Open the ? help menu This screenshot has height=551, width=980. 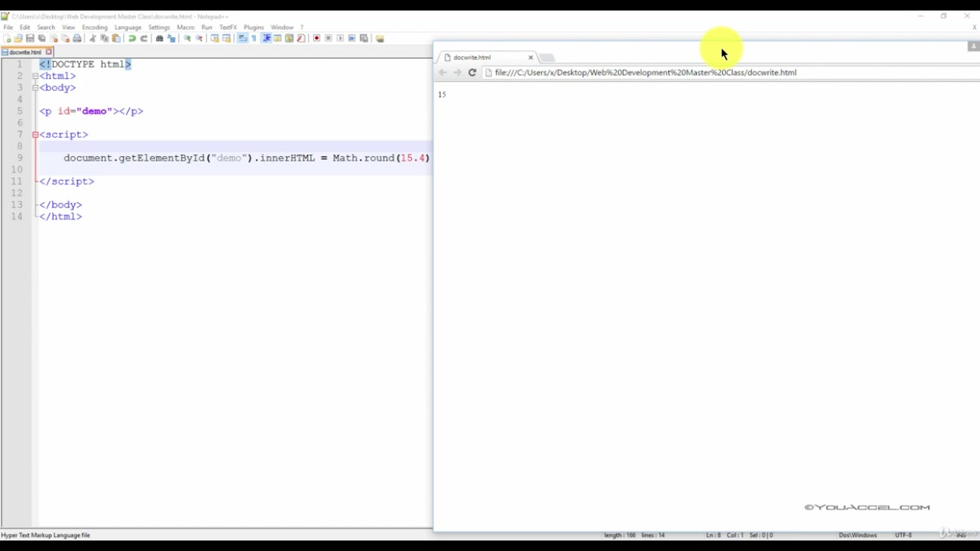pyautogui.click(x=302, y=27)
